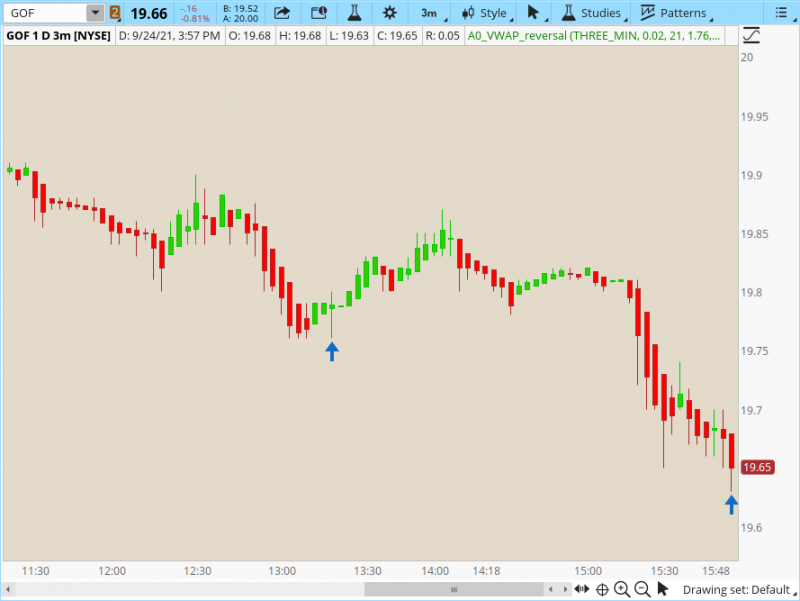This screenshot has height=601, width=800.
Task: Click the flask Edit Studies icon
Action: pyautogui.click(x=353, y=13)
